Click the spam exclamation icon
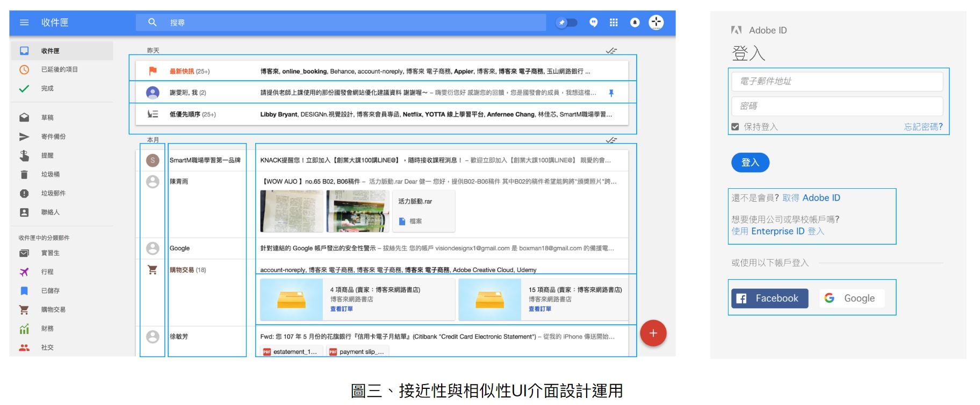This screenshot has height=405, width=980. tap(24, 193)
